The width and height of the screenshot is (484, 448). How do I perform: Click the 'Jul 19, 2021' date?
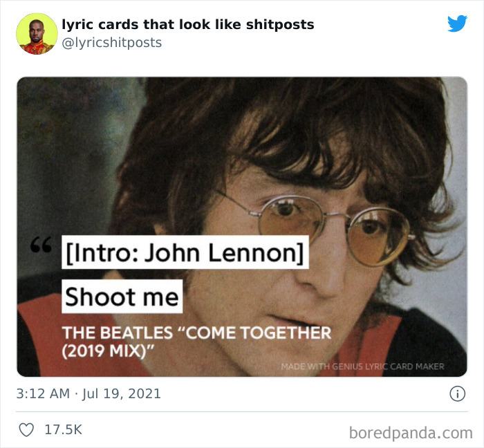point(121,393)
